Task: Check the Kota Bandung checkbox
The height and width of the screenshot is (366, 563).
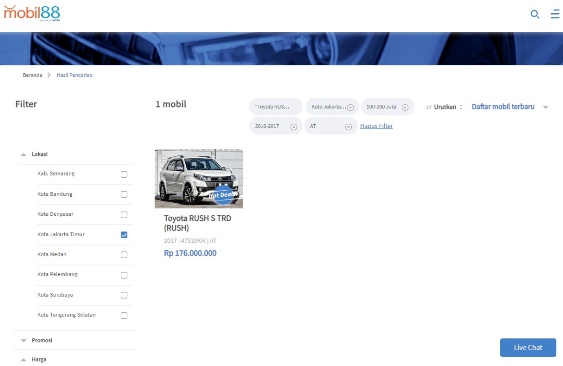Action: pos(124,194)
